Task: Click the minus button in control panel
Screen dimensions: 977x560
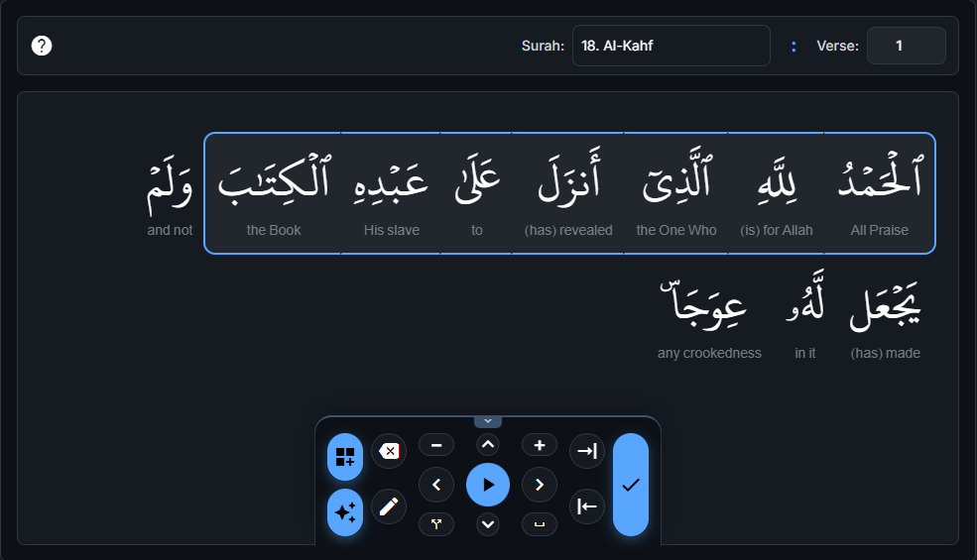Action: (436, 445)
